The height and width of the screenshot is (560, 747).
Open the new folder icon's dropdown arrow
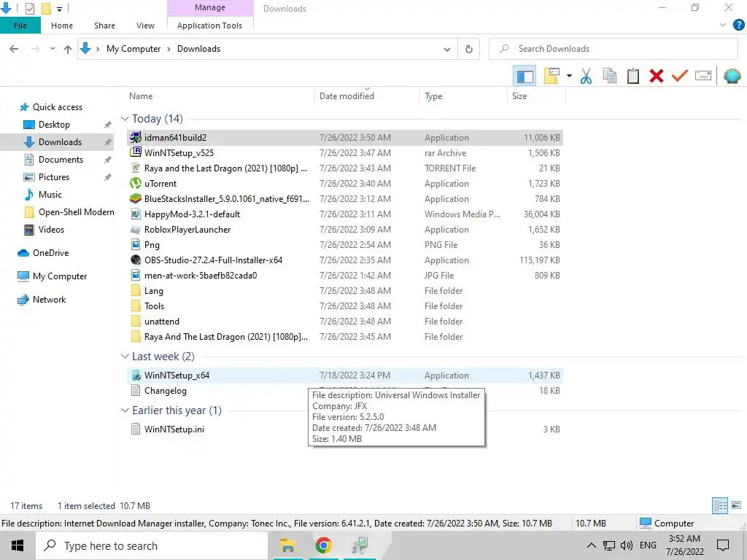[x=569, y=76]
